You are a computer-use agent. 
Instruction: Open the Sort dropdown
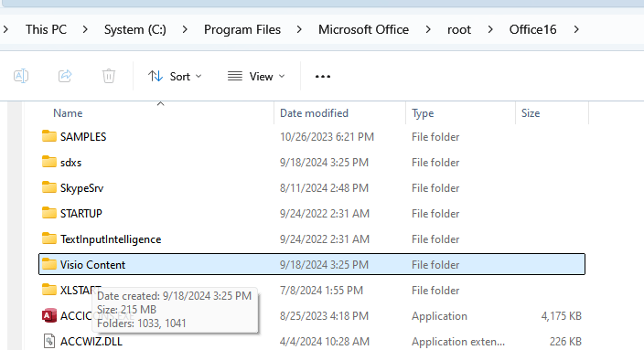pyautogui.click(x=175, y=77)
